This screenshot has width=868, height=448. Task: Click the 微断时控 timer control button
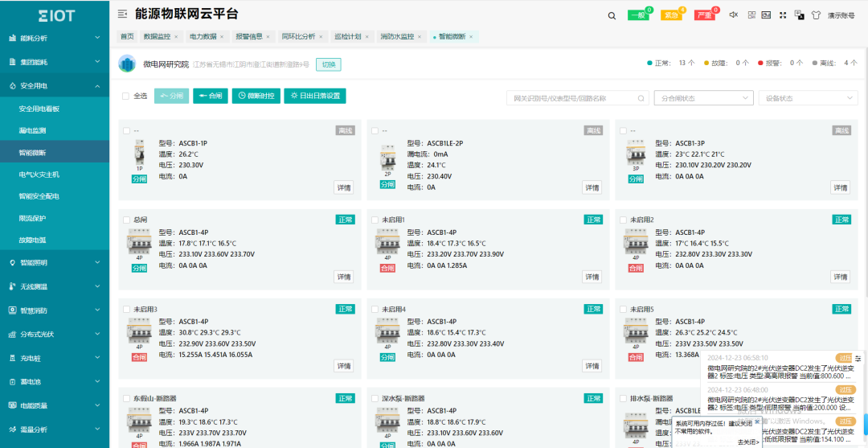pyautogui.click(x=256, y=96)
